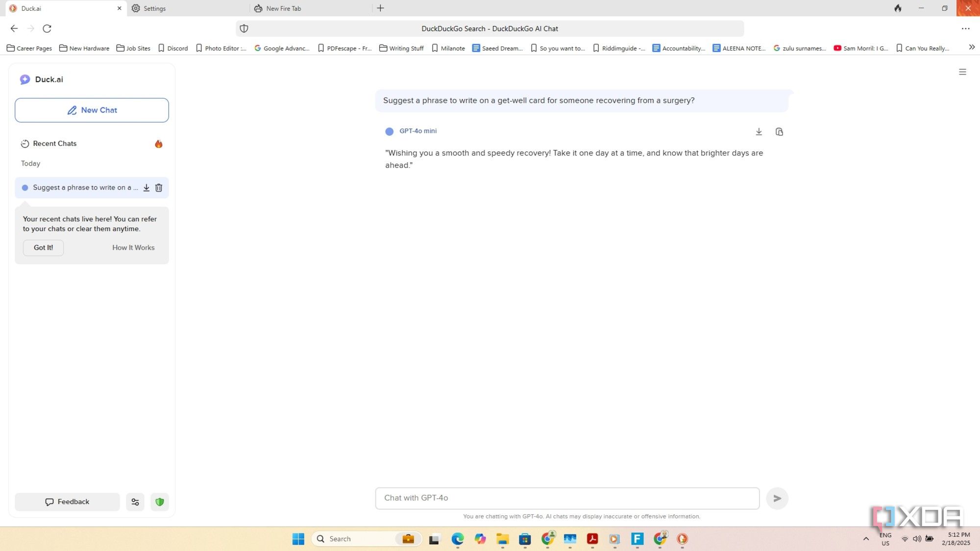
Task: Open the Riddimguide bookmark
Action: pyautogui.click(x=619, y=48)
